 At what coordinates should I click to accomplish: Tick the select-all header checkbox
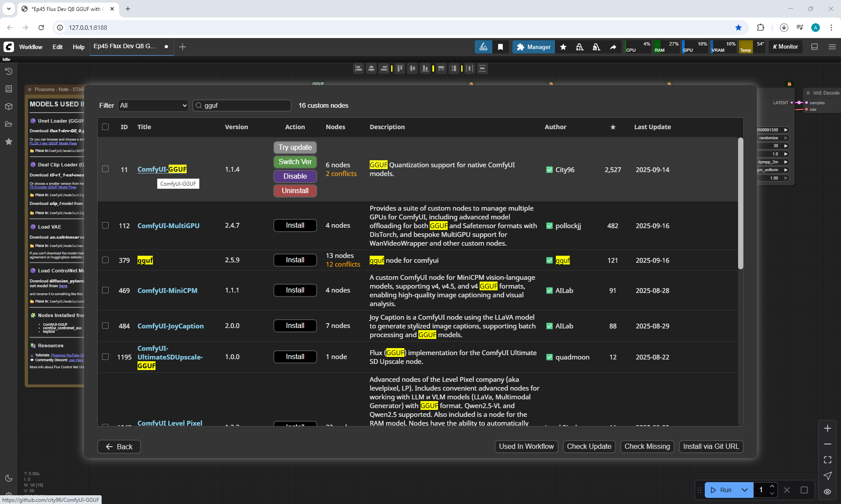[x=105, y=127]
